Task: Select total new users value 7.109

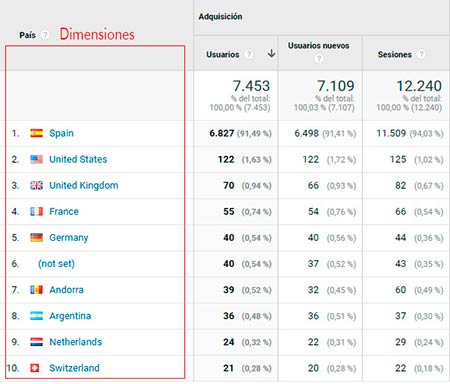Action: pyautogui.click(x=336, y=86)
